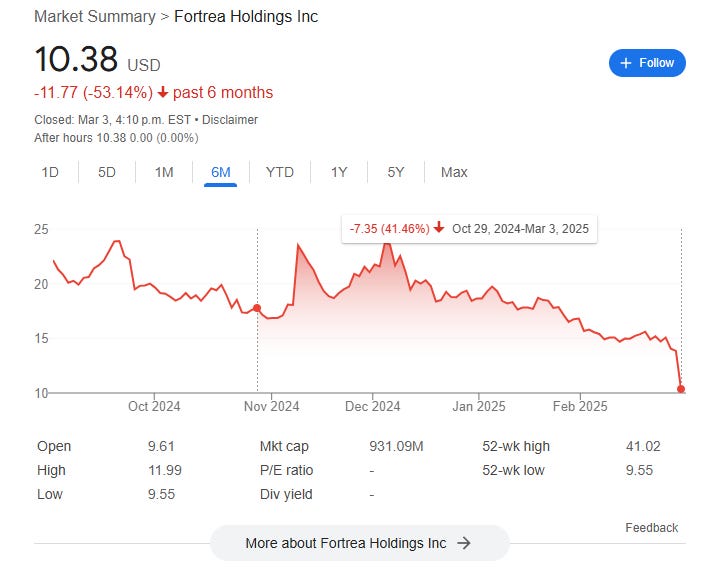713x573 pixels.
Task: Switch chart to YTD range
Action: point(280,172)
